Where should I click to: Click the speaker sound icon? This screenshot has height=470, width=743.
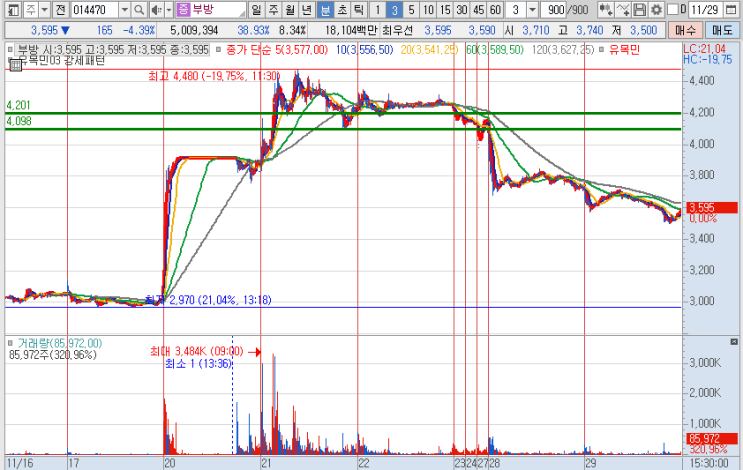point(156,9)
